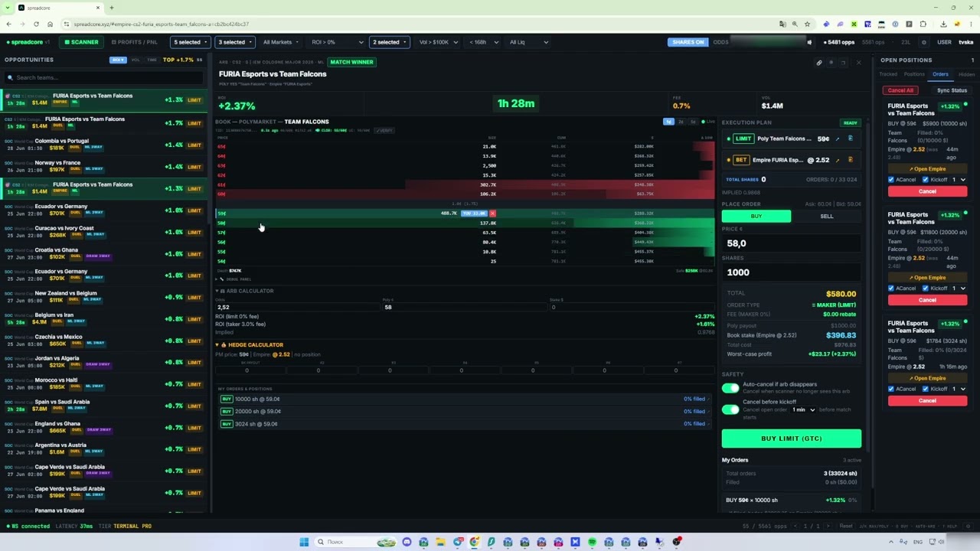The height and width of the screenshot is (551, 980).
Task: Click the BUY LIMIT (GTC) button
Action: [792, 439]
